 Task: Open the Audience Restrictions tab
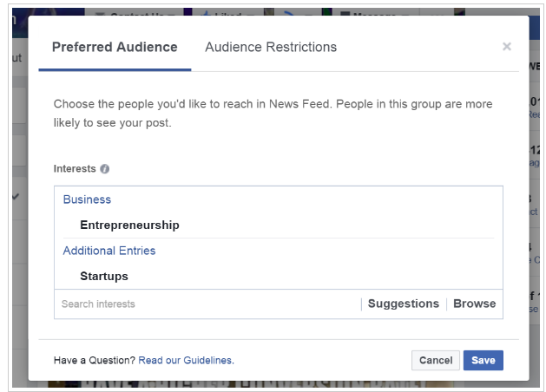tap(271, 47)
